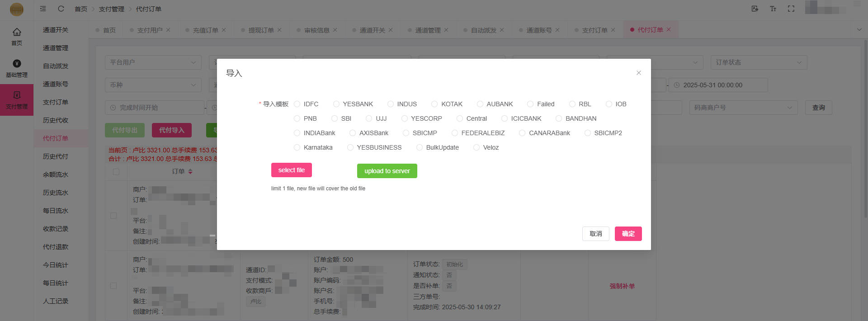The image size is (868, 321).
Task: Pick the Veloz import template
Action: [476, 147]
